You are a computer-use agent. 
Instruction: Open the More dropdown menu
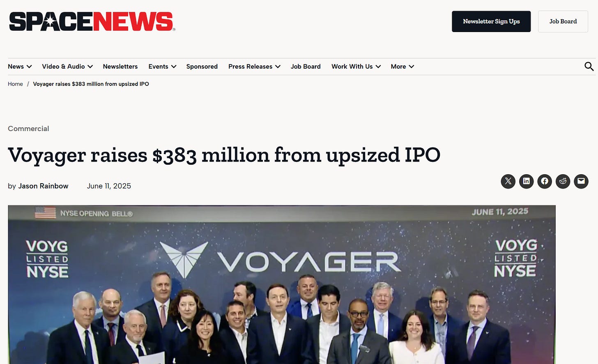(402, 67)
